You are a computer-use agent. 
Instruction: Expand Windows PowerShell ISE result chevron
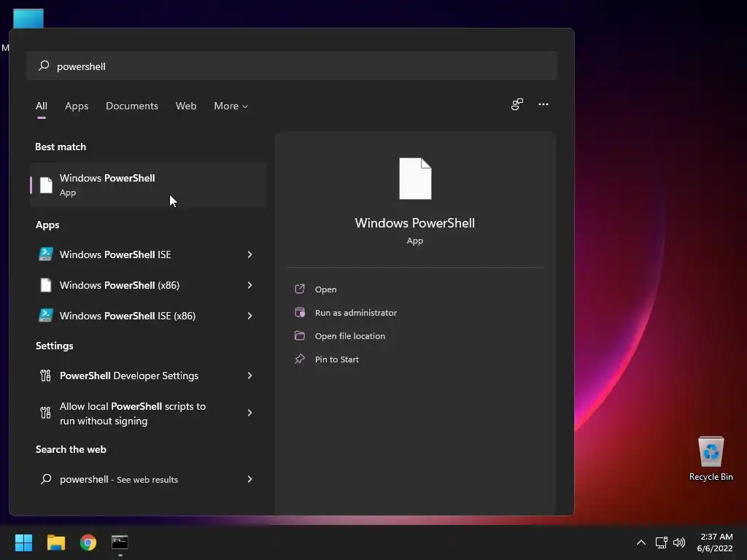pos(249,254)
